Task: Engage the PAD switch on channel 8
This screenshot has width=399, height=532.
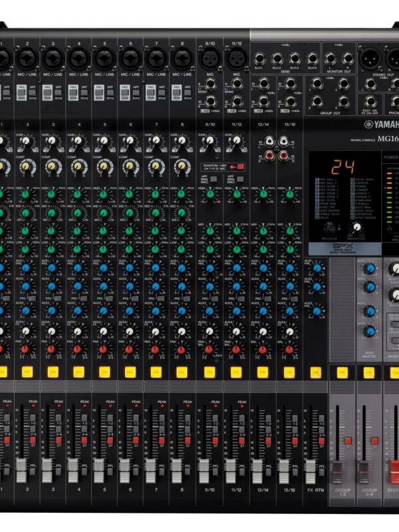Action: coord(176,92)
